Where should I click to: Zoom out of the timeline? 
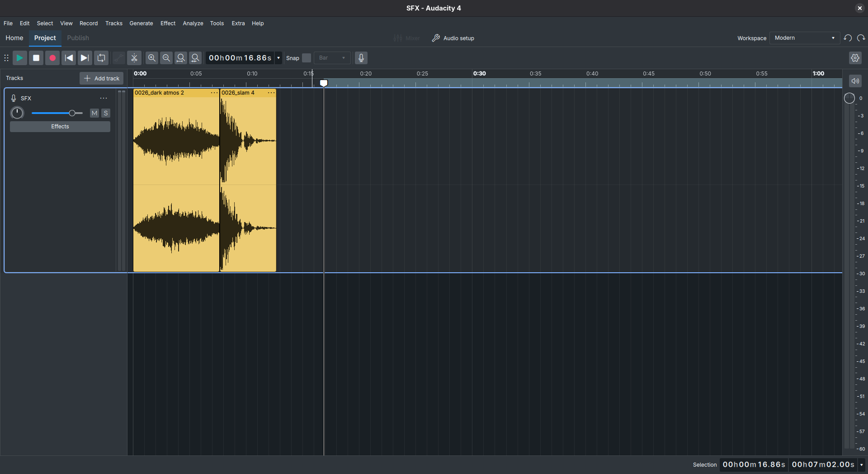pyautogui.click(x=166, y=58)
